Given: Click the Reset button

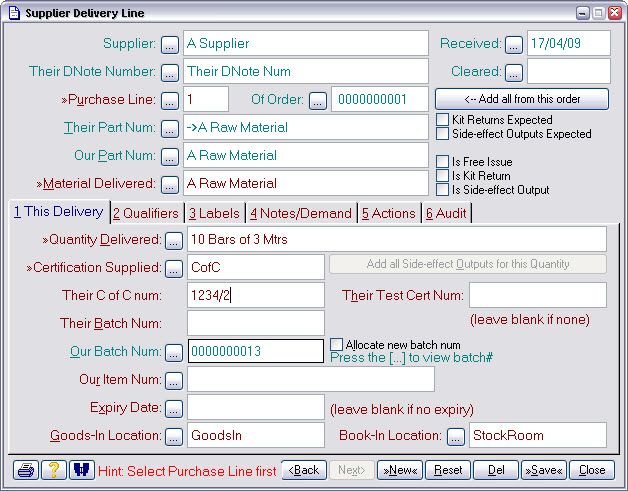Looking at the screenshot, I should pyautogui.click(x=447, y=470).
